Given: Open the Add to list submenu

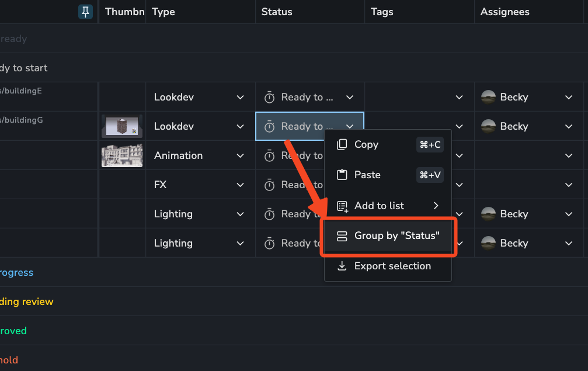Looking at the screenshot, I should (x=436, y=206).
